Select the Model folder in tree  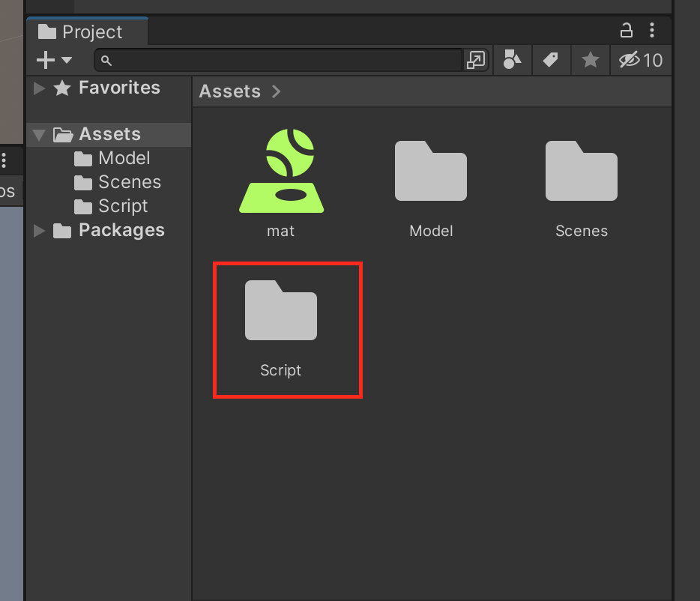pyautogui.click(x=124, y=159)
